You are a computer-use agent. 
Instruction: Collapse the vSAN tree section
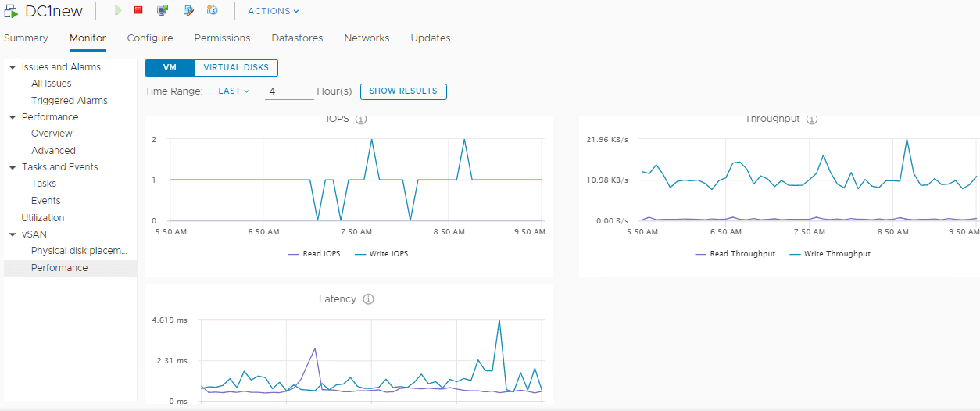point(13,234)
